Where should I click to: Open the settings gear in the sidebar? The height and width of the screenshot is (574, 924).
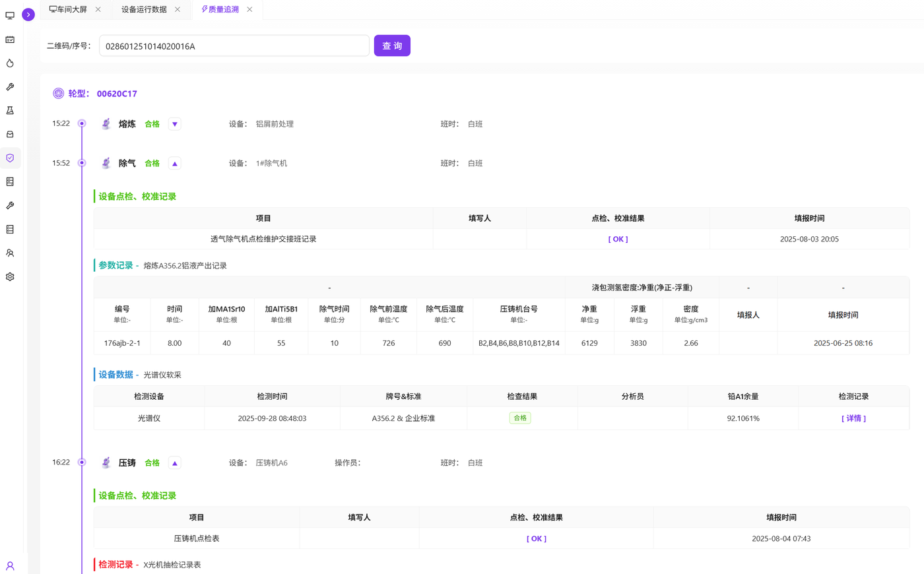pos(10,277)
